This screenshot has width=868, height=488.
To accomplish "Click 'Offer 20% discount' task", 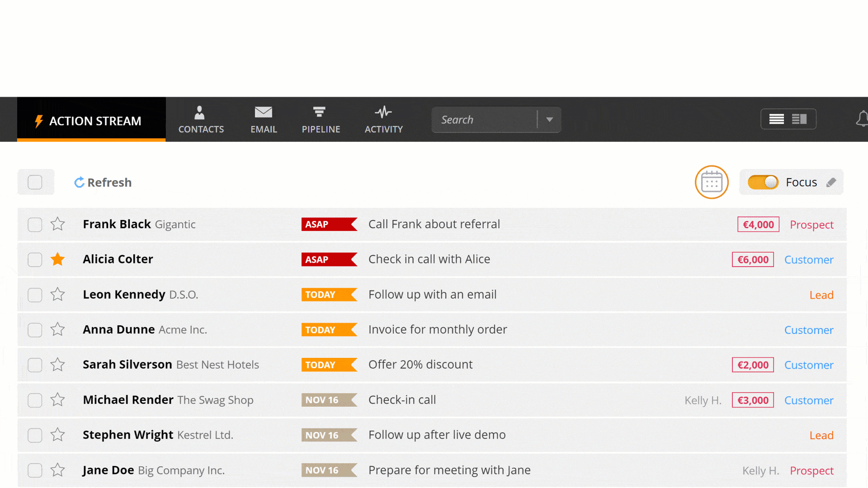I will (x=420, y=365).
